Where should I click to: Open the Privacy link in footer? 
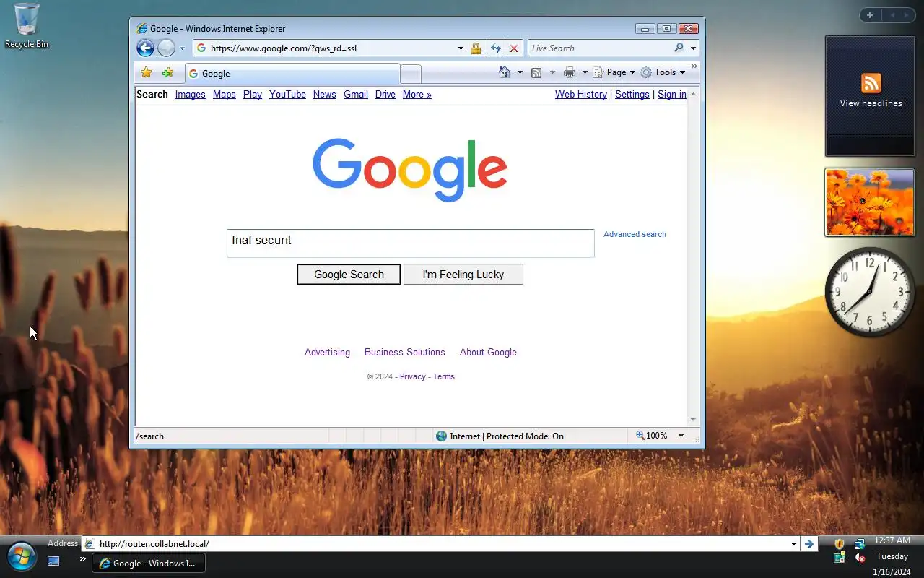pyautogui.click(x=413, y=376)
